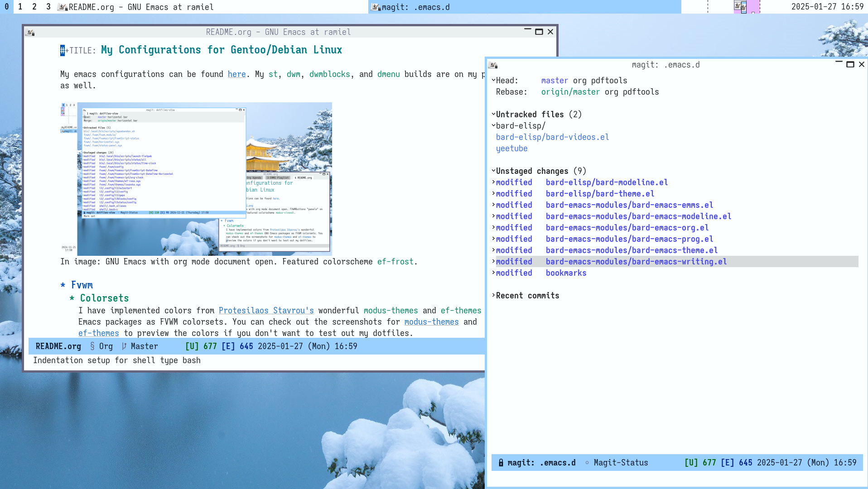Image resolution: width=868 pixels, height=489 pixels.
Task: Click the 'st' verbatim text in README
Action: pyautogui.click(x=273, y=74)
